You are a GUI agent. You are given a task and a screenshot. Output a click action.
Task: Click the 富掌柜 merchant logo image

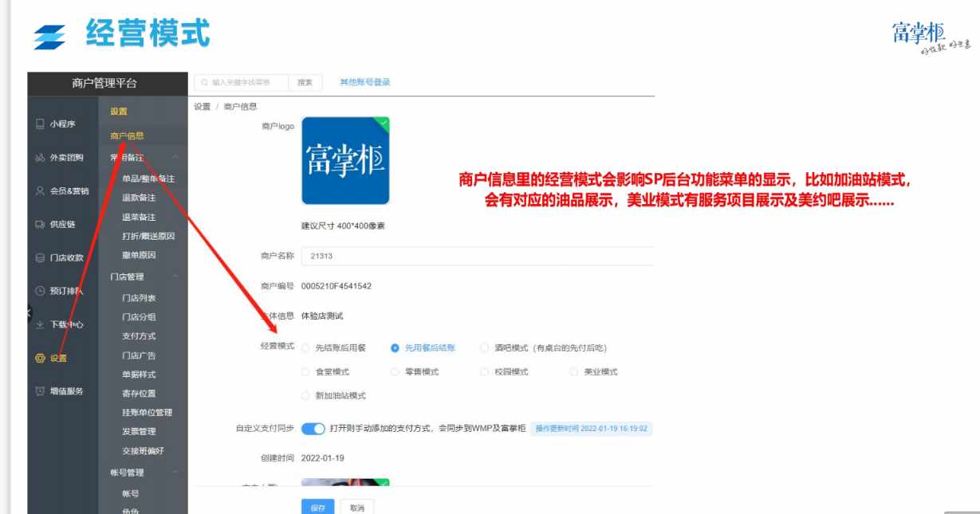click(x=345, y=161)
